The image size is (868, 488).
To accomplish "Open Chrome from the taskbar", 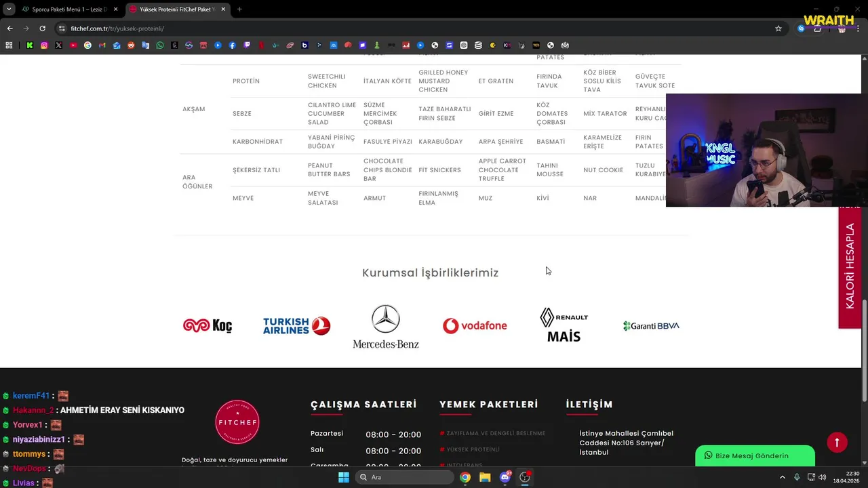I will point(465,477).
